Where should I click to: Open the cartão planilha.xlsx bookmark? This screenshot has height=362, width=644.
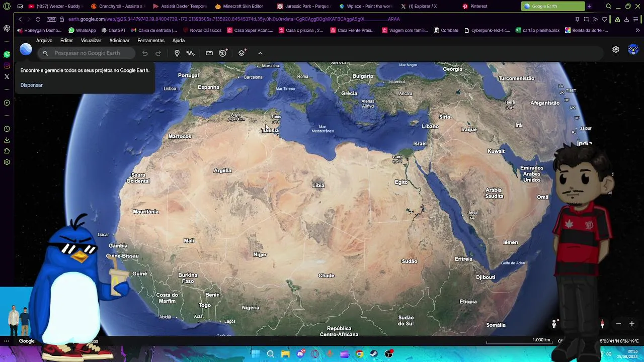[537, 30]
